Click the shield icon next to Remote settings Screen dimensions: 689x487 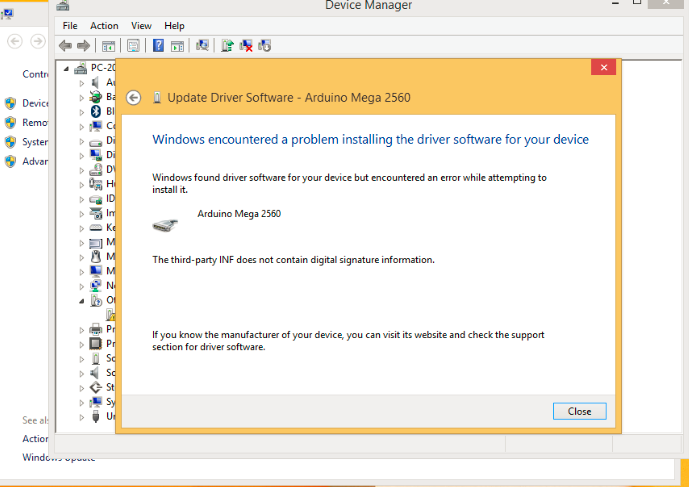(x=11, y=123)
